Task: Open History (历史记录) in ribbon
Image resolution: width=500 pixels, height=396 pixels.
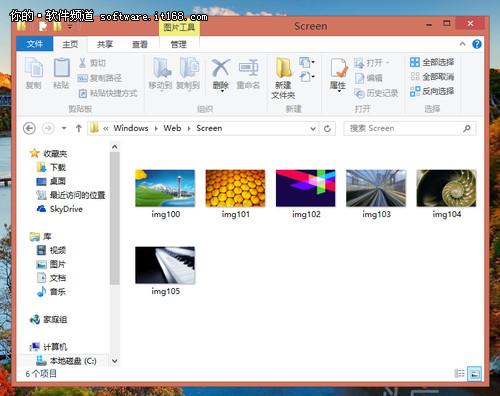Action: [376, 93]
